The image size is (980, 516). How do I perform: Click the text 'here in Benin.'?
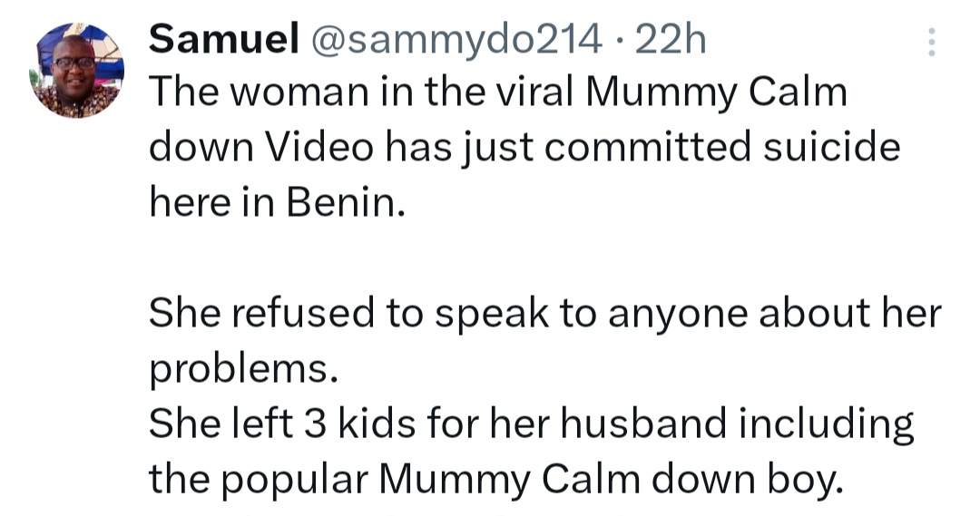(275, 202)
